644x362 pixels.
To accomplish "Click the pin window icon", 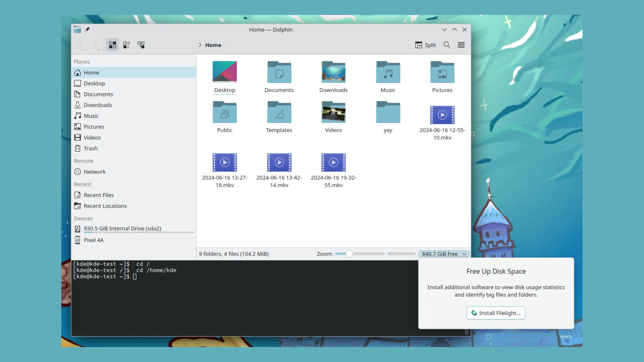I will point(87,29).
